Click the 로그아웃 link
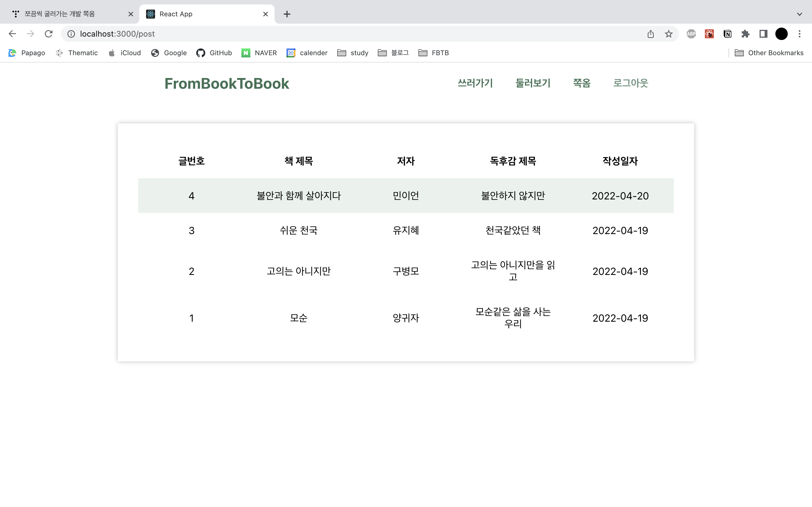The height and width of the screenshot is (507, 812). [630, 83]
